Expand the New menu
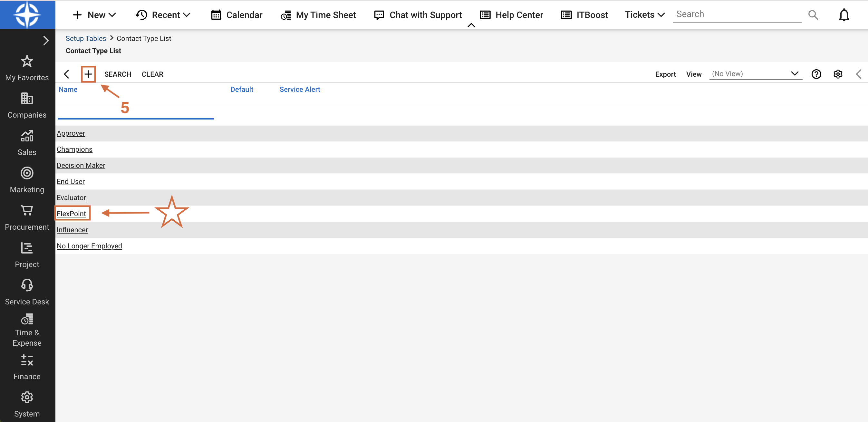The image size is (868, 422). point(94,14)
